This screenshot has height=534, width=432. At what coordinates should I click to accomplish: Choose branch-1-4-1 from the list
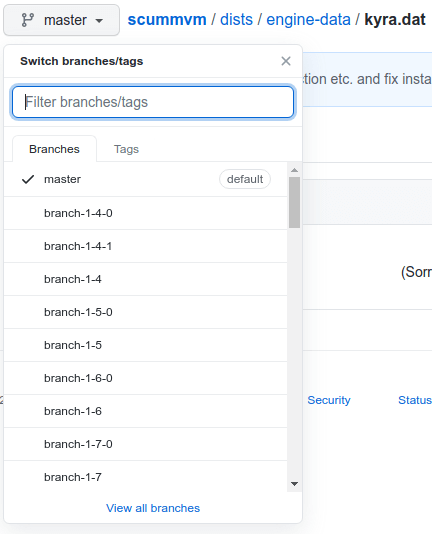[145, 246]
